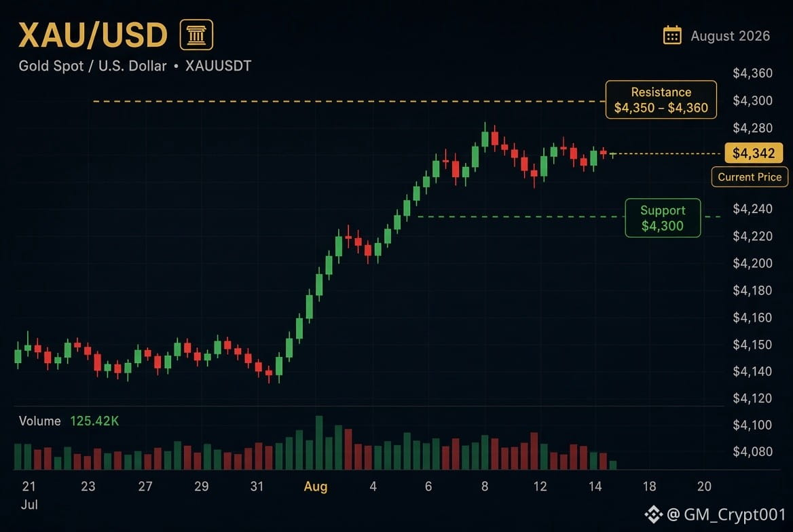
Task: Click the 20 date on the time axis
Action: (x=704, y=487)
